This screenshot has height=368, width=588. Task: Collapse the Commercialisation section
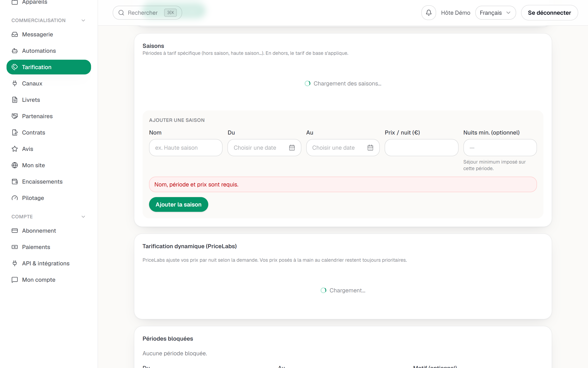click(x=83, y=20)
